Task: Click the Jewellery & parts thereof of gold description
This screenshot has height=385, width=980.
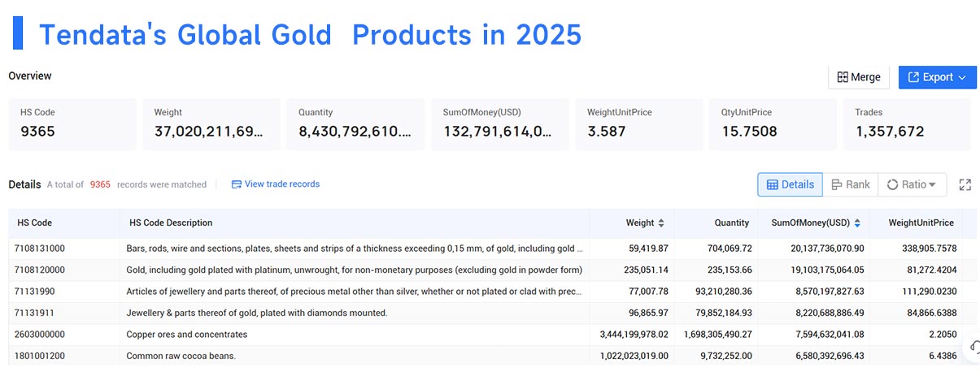Action: [256, 313]
